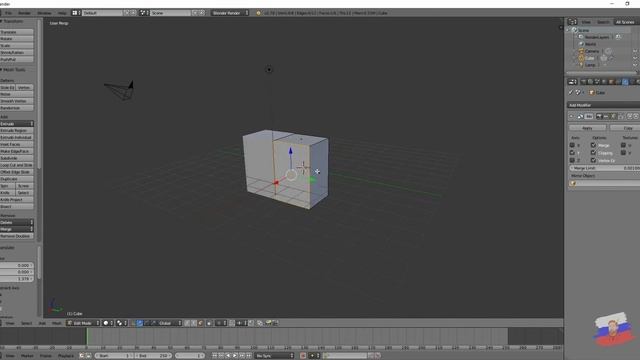Viewport: 640px width, 360px height.
Task: Click the timeline End frame field
Action: pos(154,356)
